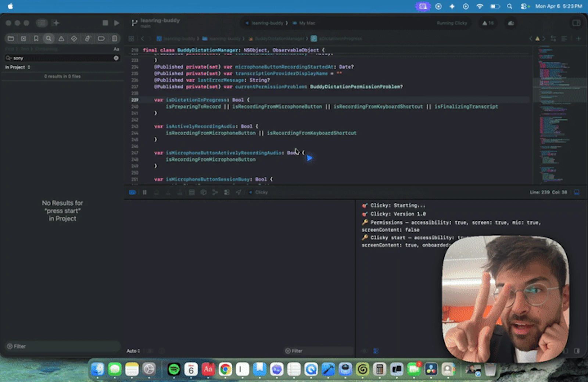This screenshot has height=382, width=588.
Task: Open Control Center in menu bar
Action: (x=524, y=6)
